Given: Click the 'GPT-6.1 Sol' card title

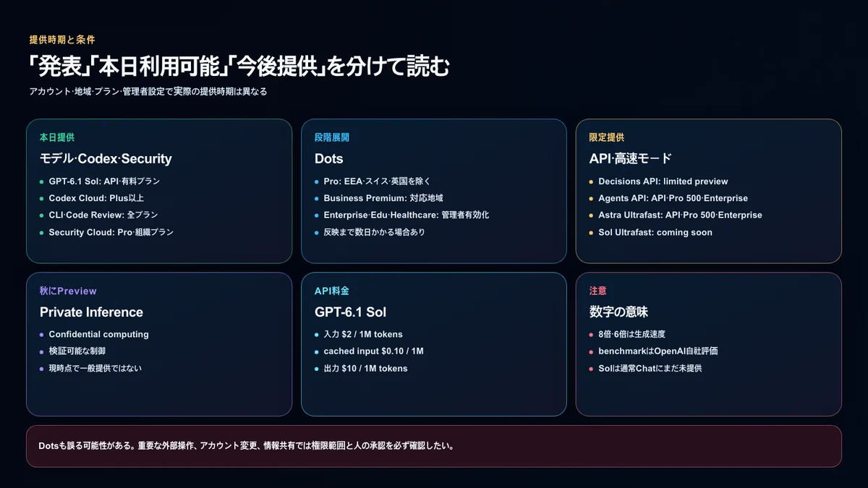Looking at the screenshot, I should (351, 312).
